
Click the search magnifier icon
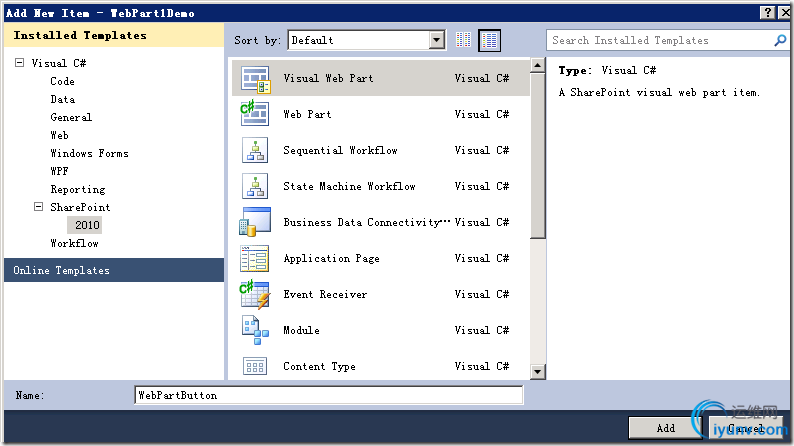780,40
